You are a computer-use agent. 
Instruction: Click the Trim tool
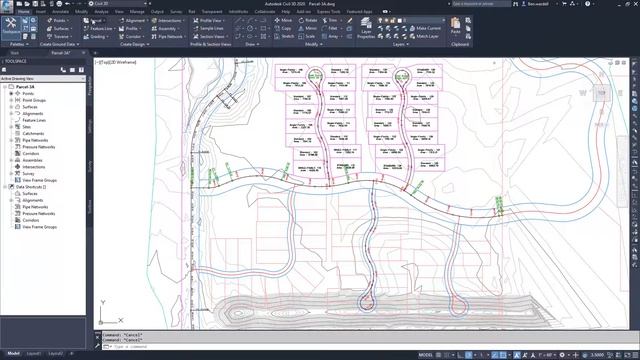(x=331, y=20)
